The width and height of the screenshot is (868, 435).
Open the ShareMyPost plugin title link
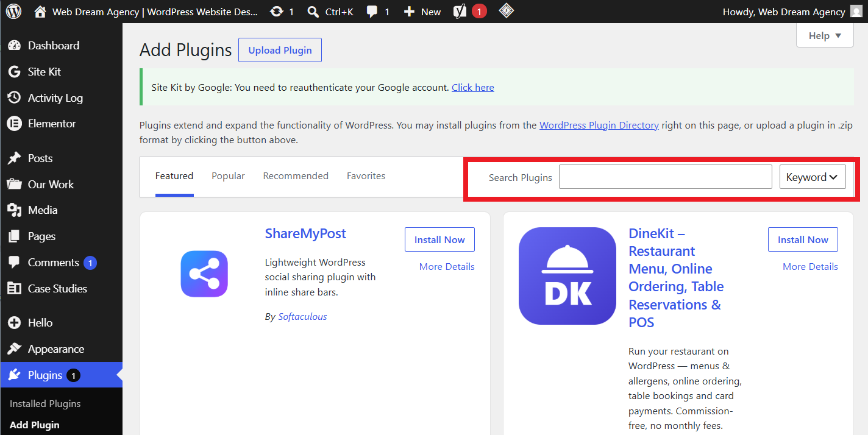tap(305, 234)
